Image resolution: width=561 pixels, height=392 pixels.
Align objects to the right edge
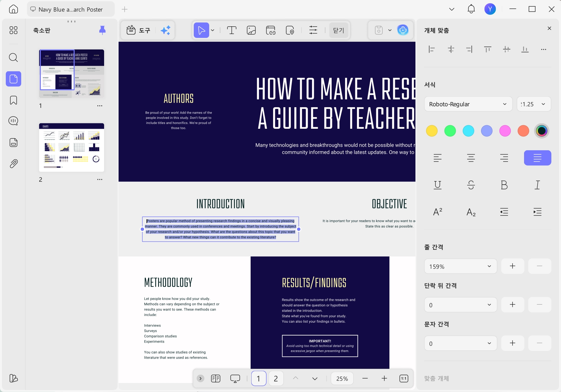(x=469, y=49)
